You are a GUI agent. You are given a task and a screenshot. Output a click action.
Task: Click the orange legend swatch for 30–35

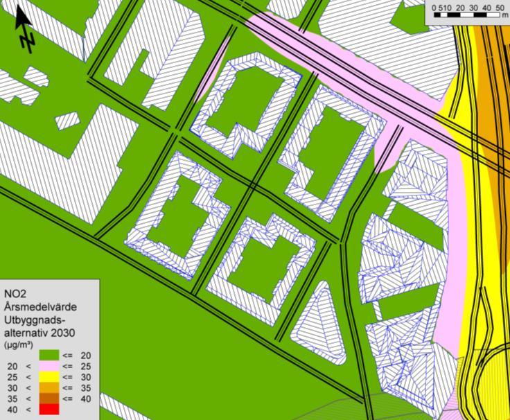click(49, 387)
